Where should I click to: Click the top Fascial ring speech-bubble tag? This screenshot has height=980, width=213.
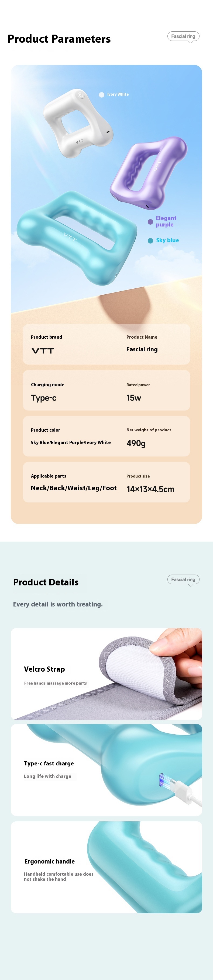pyautogui.click(x=183, y=36)
